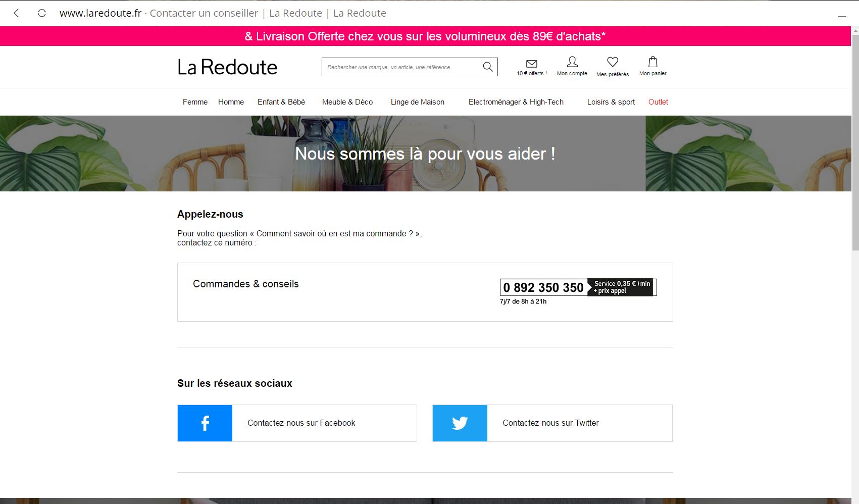Viewport: 859px width, 504px height.
Task: Click the Facebook logo tile
Action: coord(205,423)
